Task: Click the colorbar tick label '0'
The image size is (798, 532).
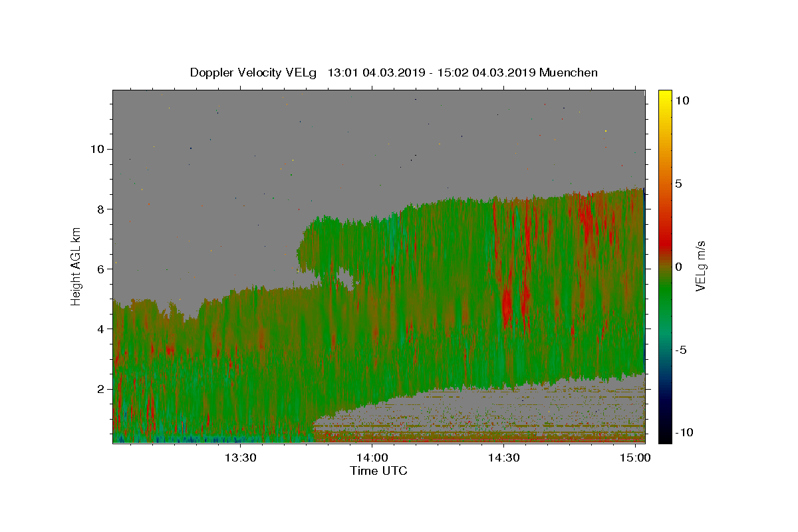Action: [678, 267]
